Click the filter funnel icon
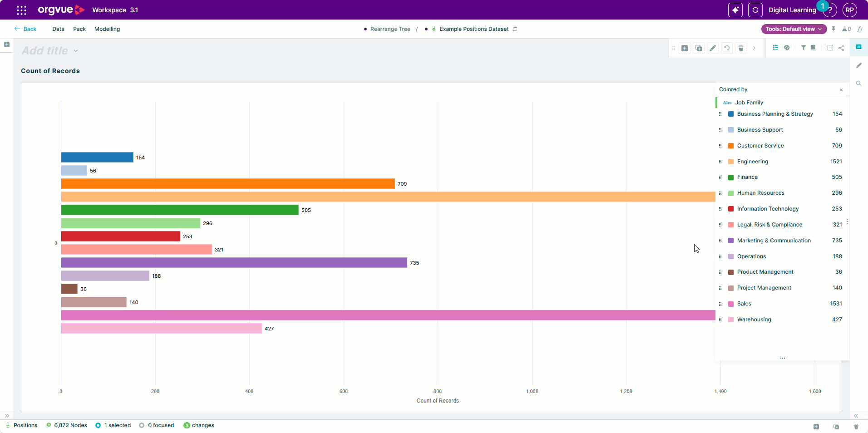The width and height of the screenshot is (868, 433). click(x=803, y=48)
